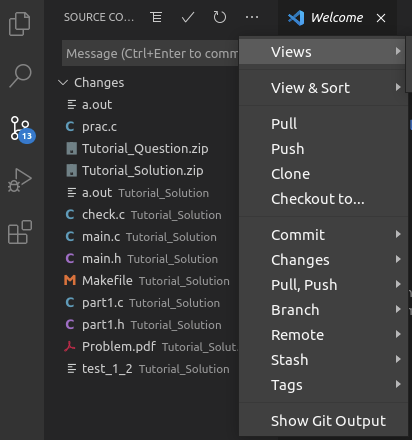This screenshot has width=412, height=440.
Task: Open the Explorer files icon
Action: (20, 24)
